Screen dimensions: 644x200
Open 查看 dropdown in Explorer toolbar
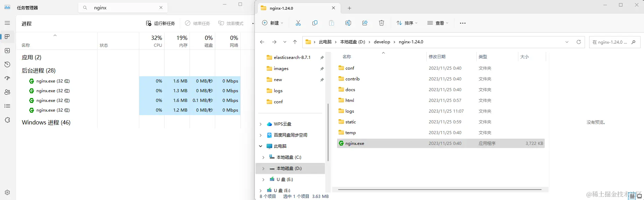pos(438,23)
